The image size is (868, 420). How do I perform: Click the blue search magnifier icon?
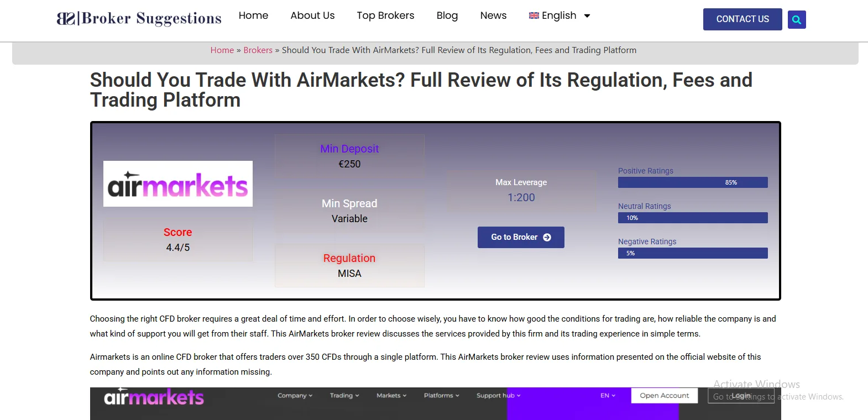click(797, 19)
